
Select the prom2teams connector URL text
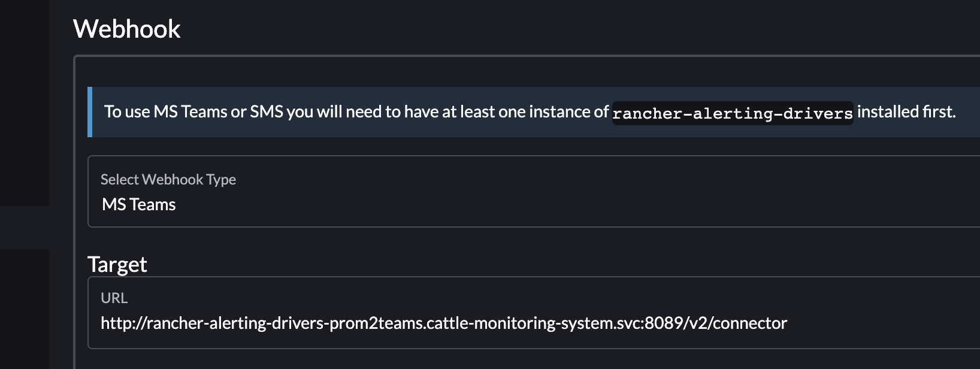[443, 323]
